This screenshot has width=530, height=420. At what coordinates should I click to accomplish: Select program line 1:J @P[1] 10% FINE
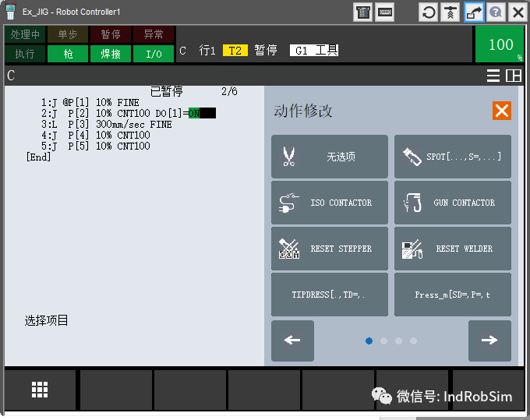[90, 102]
